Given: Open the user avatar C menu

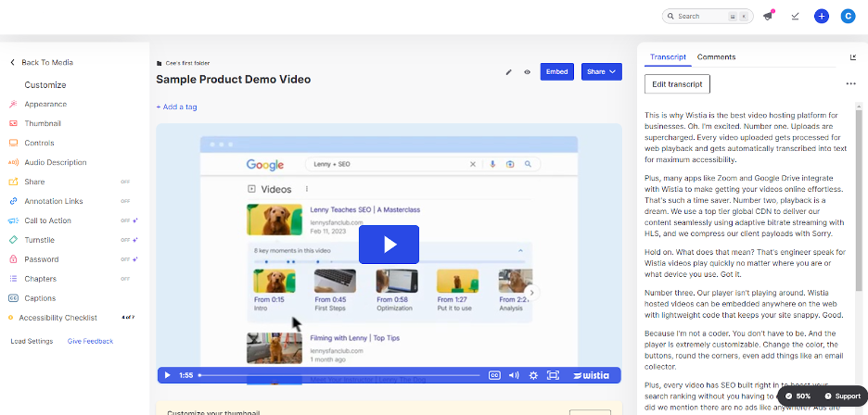Looking at the screenshot, I should [x=848, y=16].
